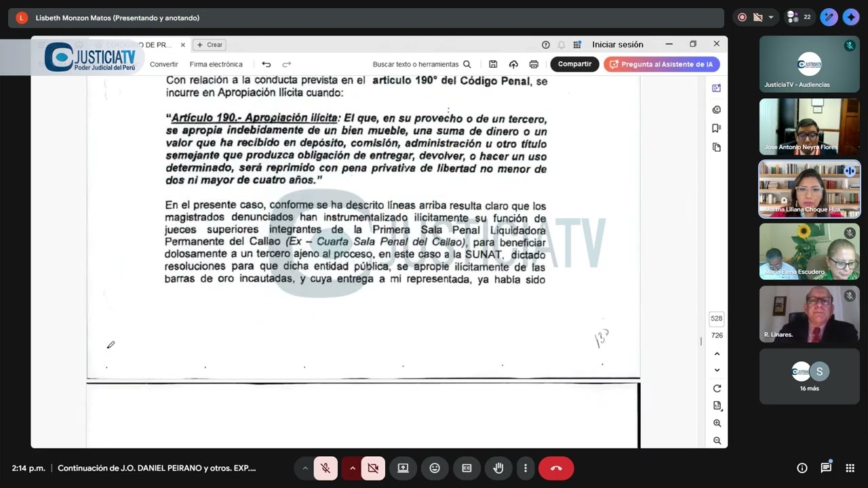Undo the last action in PDF viewer
Image resolution: width=868 pixels, height=488 pixels.
[x=267, y=64]
